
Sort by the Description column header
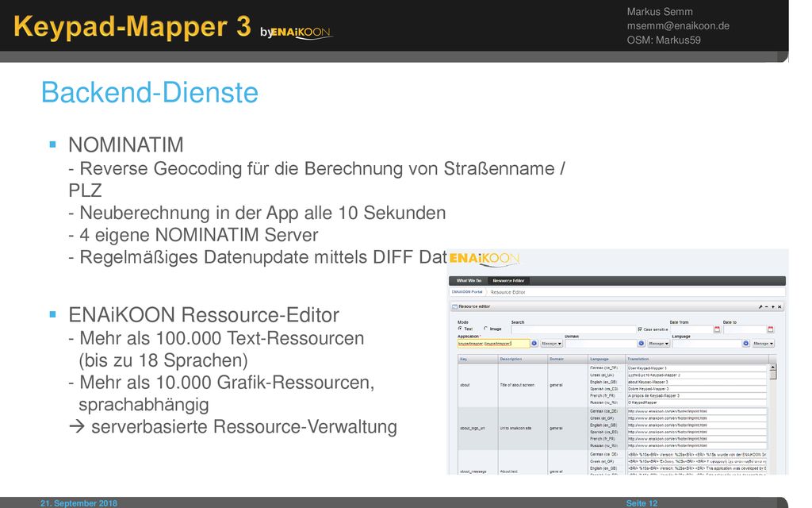[x=523, y=359]
